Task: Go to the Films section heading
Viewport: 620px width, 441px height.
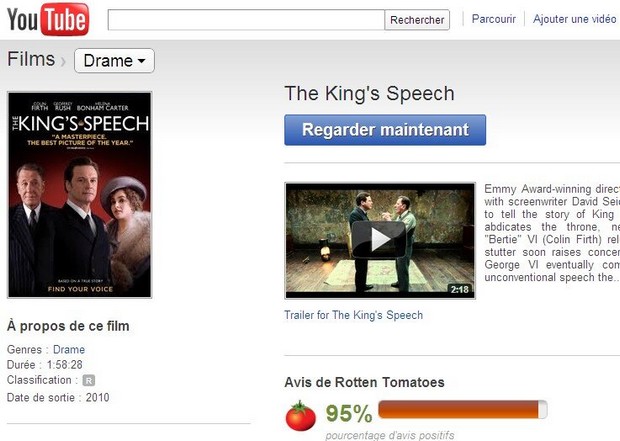Action: point(31,60)
